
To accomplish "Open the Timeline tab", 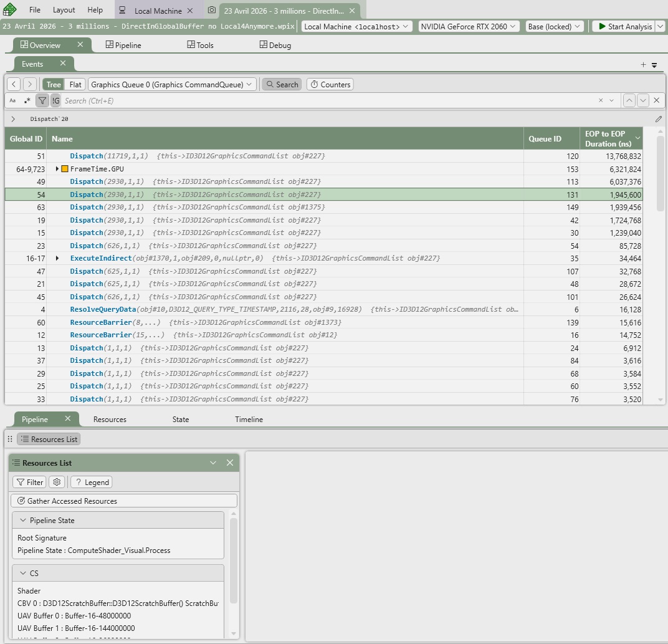I will coord(249,420).
